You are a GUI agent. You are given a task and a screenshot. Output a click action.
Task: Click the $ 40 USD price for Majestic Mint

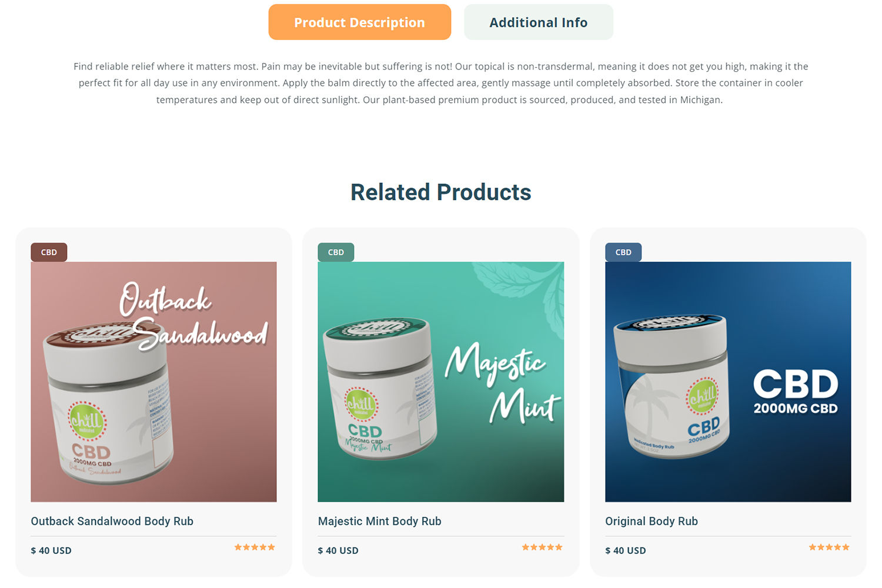pyautogui.click(x=338, y=551)
